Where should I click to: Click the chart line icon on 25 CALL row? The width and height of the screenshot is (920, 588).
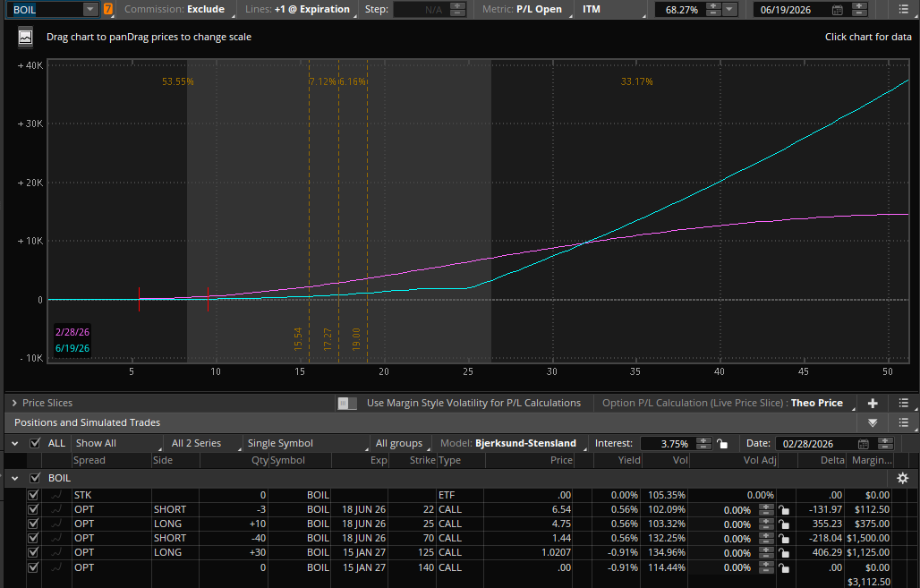(x=56, y=524)
